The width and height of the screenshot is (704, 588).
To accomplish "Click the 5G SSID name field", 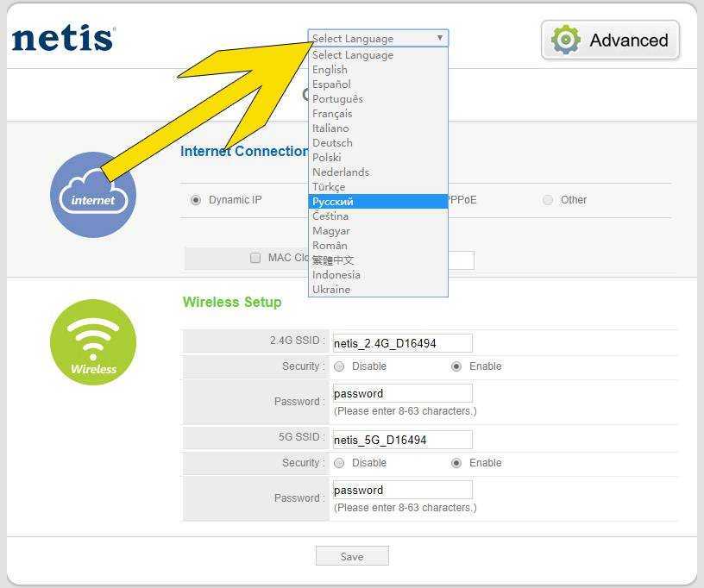I will 402,440.
